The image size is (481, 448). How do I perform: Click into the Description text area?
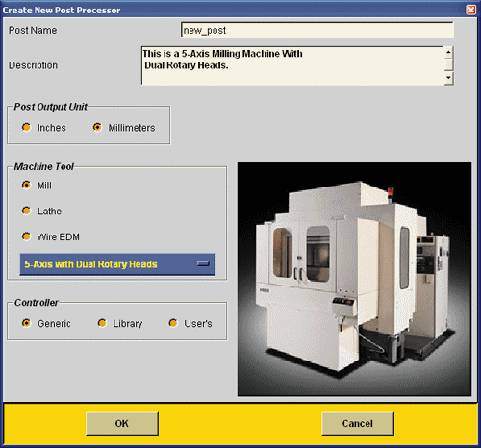tap(293, 65)
